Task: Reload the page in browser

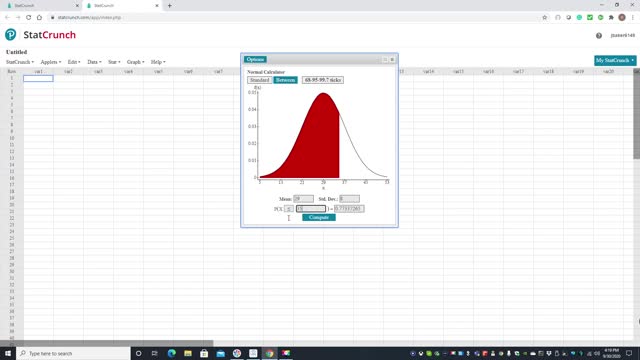Action: [29, 18]
